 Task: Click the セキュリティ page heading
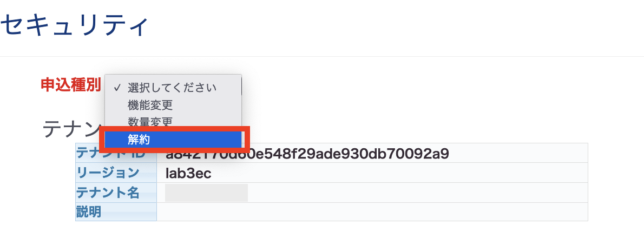(74, 27)
